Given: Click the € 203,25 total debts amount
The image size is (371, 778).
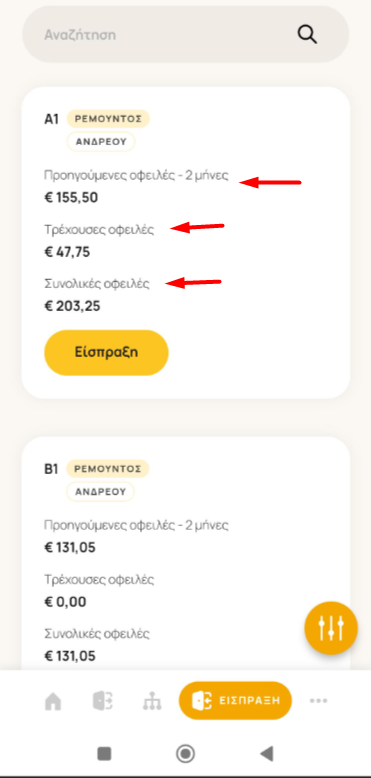Looking at the screenshot, I should point(72,306).
